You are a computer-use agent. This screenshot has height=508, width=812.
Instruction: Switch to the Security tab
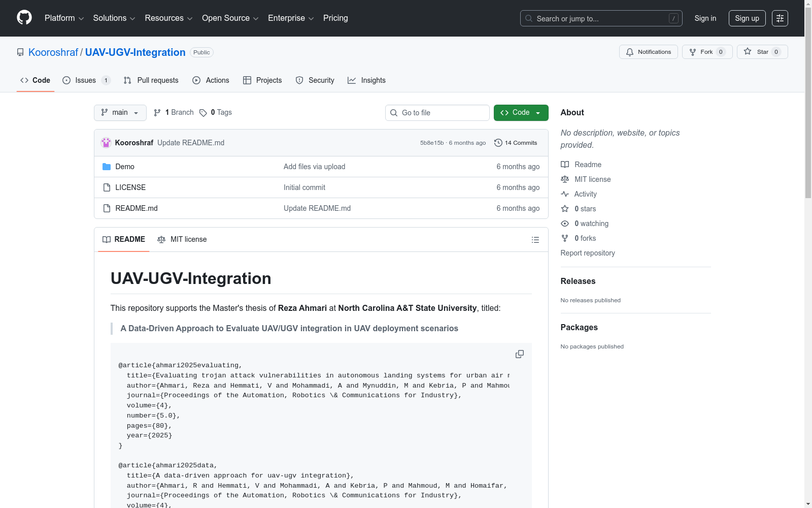[x=315, y=80]
